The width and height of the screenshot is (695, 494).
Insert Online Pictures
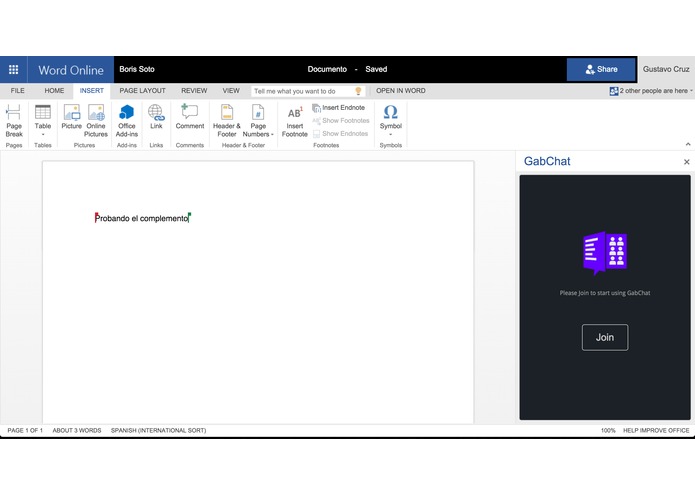[96, 121]
